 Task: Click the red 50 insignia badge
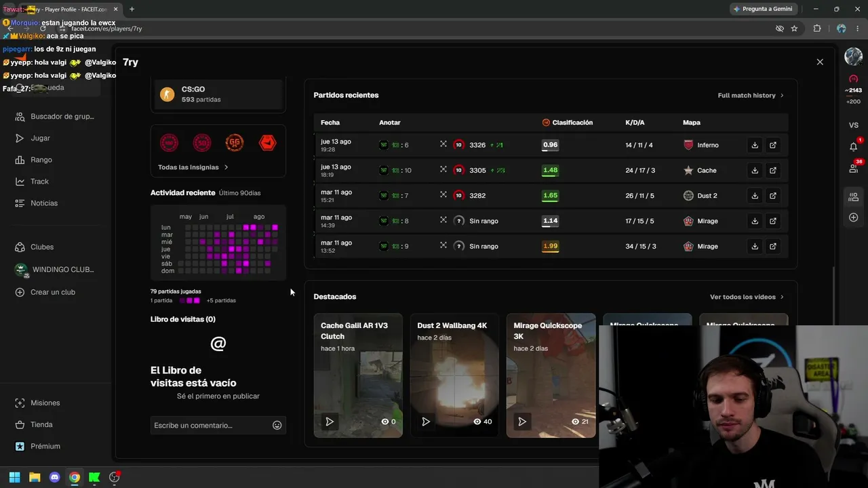[202, 142]
